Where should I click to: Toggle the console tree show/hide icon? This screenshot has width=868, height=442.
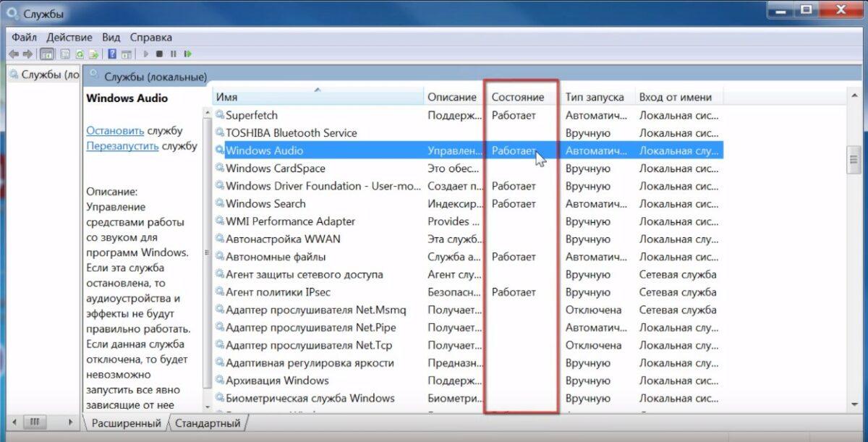pos(47,54)
